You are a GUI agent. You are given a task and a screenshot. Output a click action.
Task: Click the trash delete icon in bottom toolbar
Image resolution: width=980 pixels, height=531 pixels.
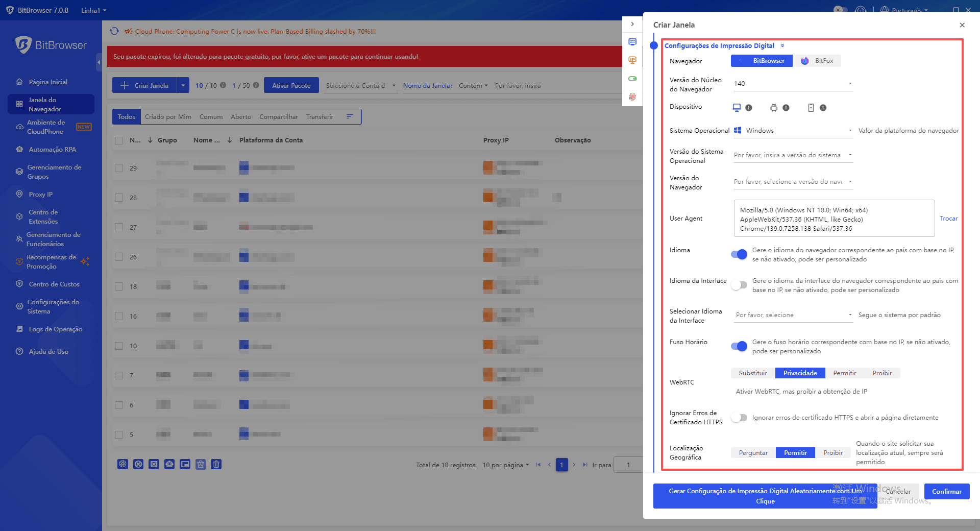[216, 464]
